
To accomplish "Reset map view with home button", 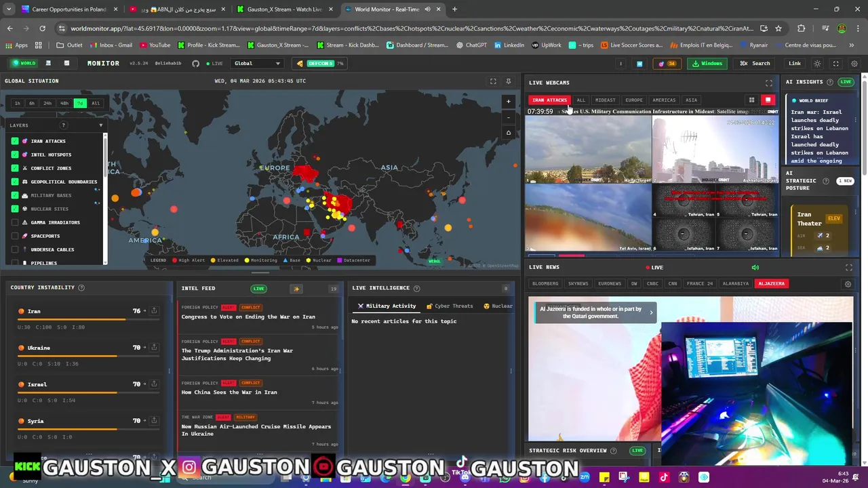I will click(x=509, y=133).
